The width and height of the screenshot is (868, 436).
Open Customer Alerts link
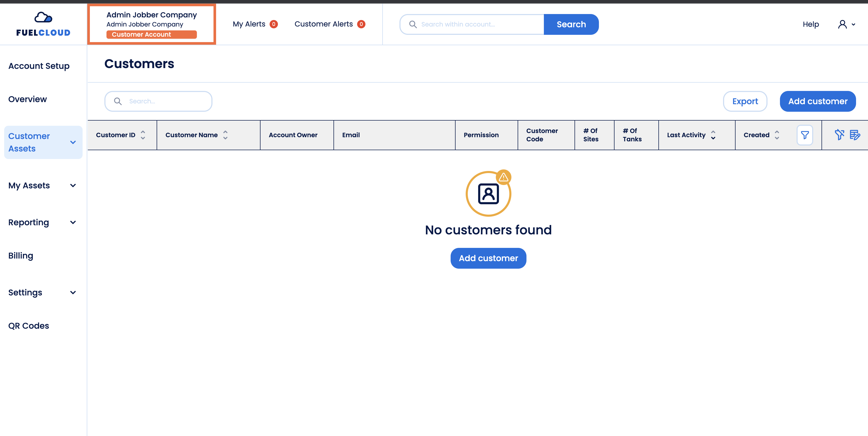click(323, 24)
